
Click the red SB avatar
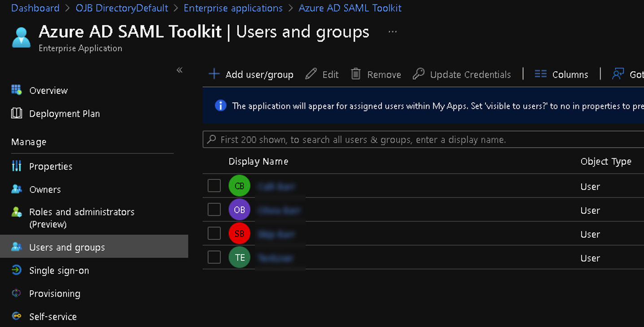pyautogui.click(x=240, y=234)
